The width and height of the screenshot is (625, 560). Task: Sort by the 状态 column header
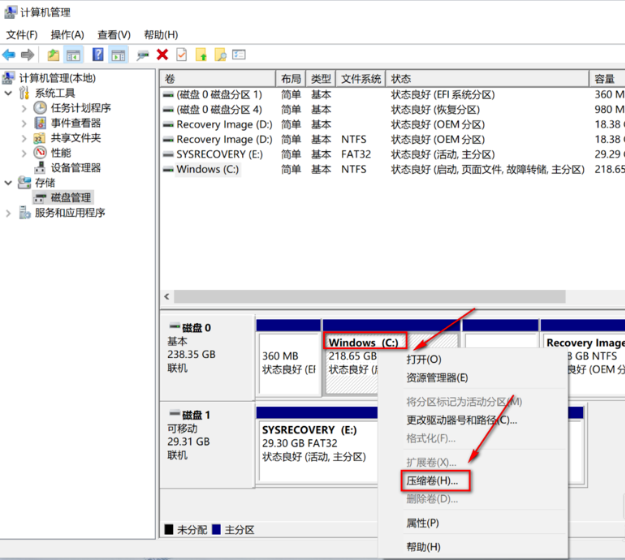pyautogui.click(x=487, y=79)
